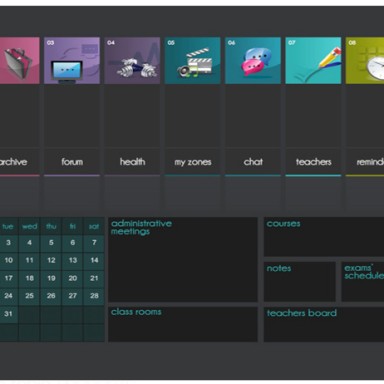Open the my zones clapperboard tile

coord(193,60)
